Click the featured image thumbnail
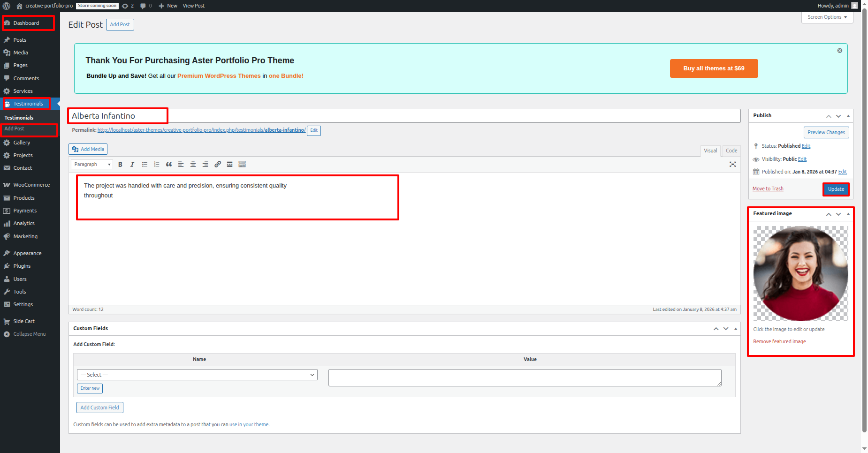The image size is (868, 453). click(x=800, y=273)
